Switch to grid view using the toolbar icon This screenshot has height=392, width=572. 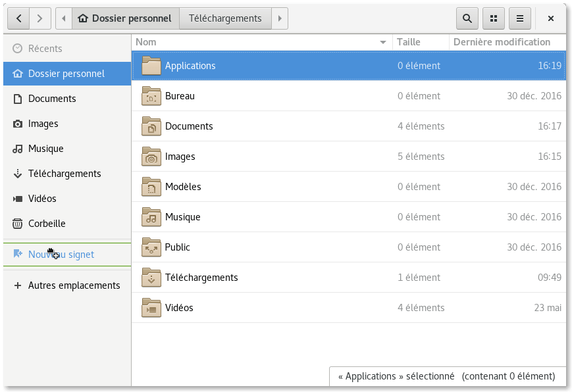(x=494, y=18)
